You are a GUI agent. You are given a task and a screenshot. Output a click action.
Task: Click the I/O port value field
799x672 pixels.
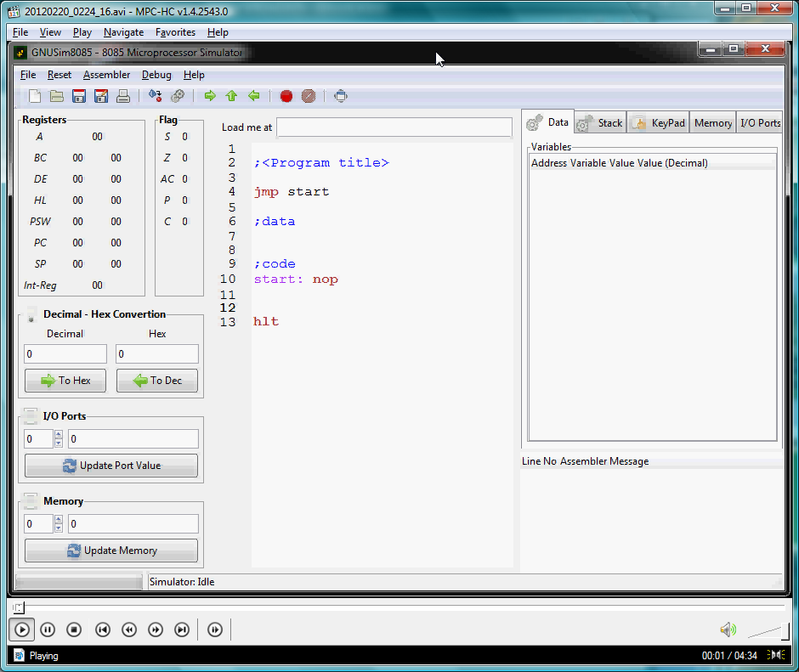tap(133, 439)
